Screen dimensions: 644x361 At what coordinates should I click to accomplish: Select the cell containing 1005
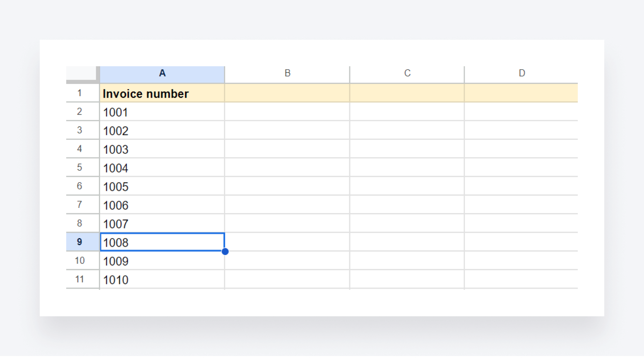click(162, 186)
